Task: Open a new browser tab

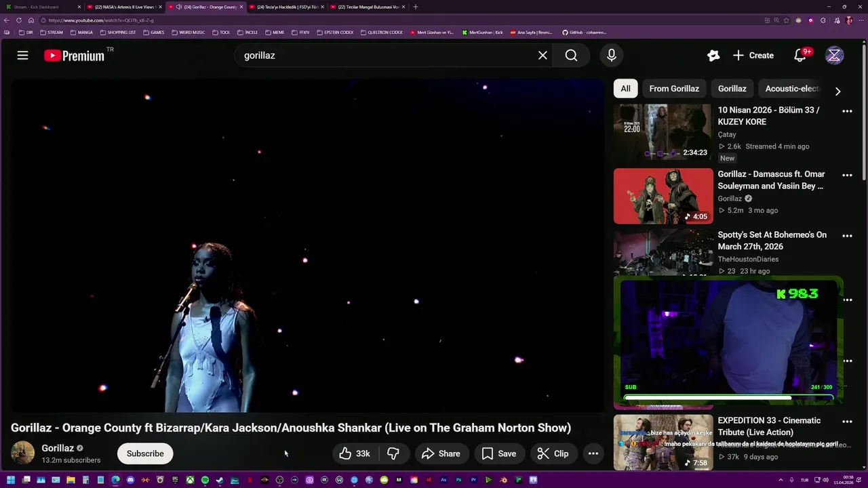Action: 415,7
